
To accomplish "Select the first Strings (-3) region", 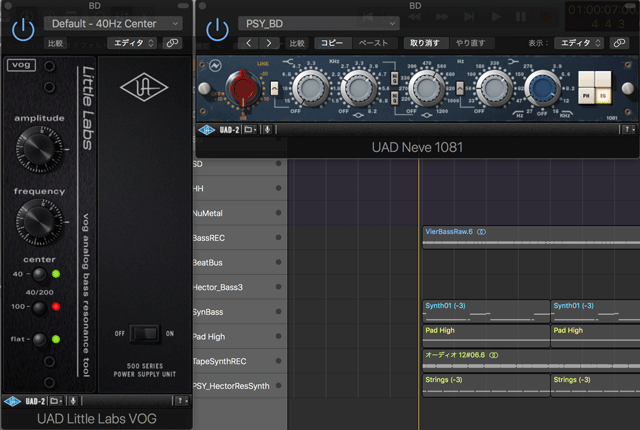I will [486, 386].
